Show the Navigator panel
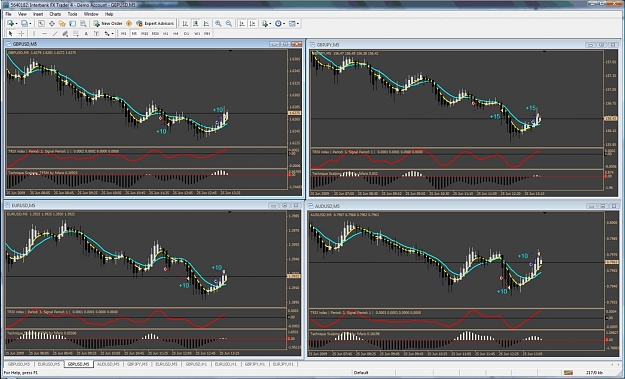 pyautogui.click(x=62, y=24)
